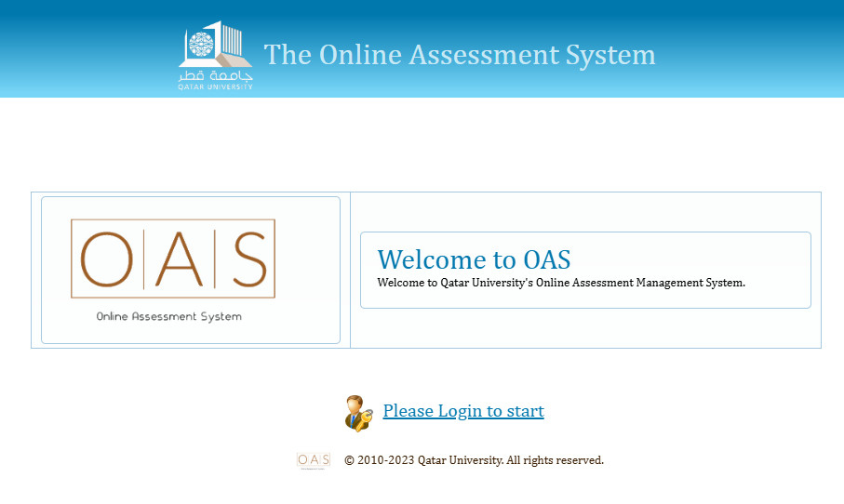844x504 pixels.
Task: Click the Online Assessment System caption below logo
Action: coord(169,317)
